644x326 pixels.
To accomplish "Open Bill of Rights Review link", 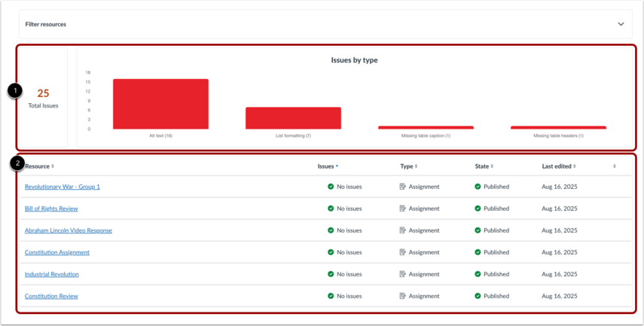I will coord(51,209).
